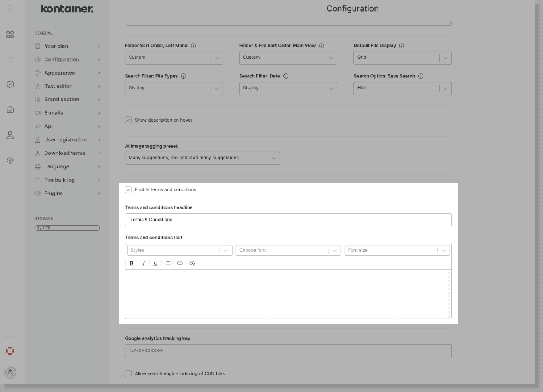Expand the Download terms section
This screenshot has width=543, height=392.
(65, 153)
